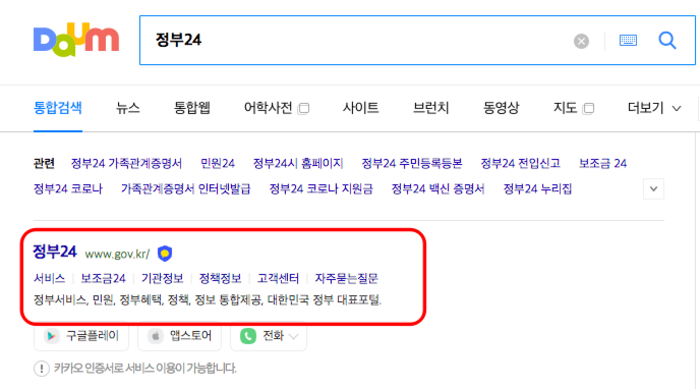Click the exclamation notice icon
700x389 pixels.
pyautogui.click(x=42, y=368)
